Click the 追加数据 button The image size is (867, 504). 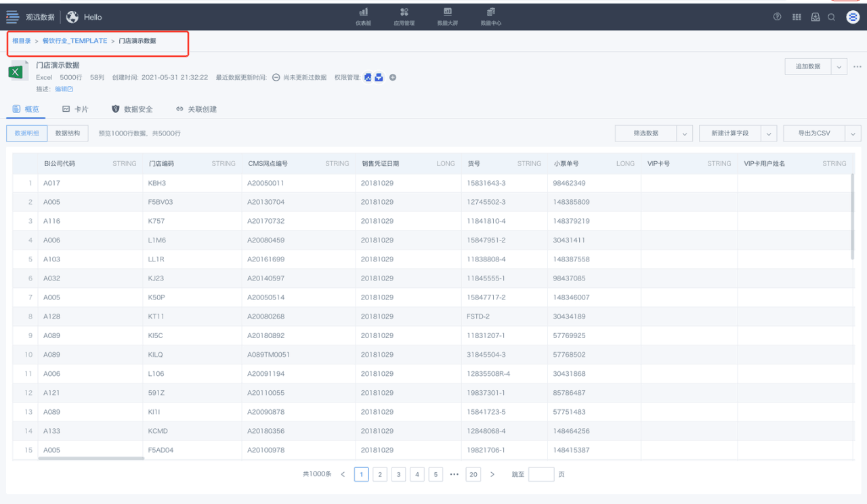pyautogui.click(x=808, y=66)
